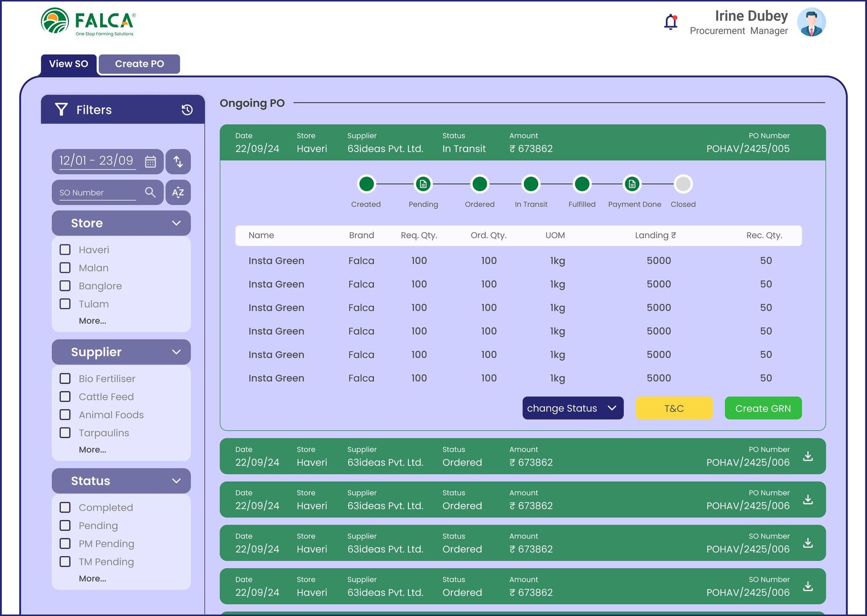Tick the Bio Fertiliser supplier checkbox
Image resolution: width=867 pixels, height=616 pixels.
point(65,379)
